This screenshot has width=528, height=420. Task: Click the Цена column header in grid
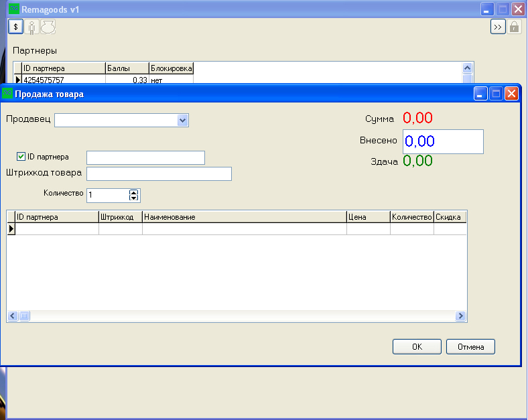coord(368,217)
